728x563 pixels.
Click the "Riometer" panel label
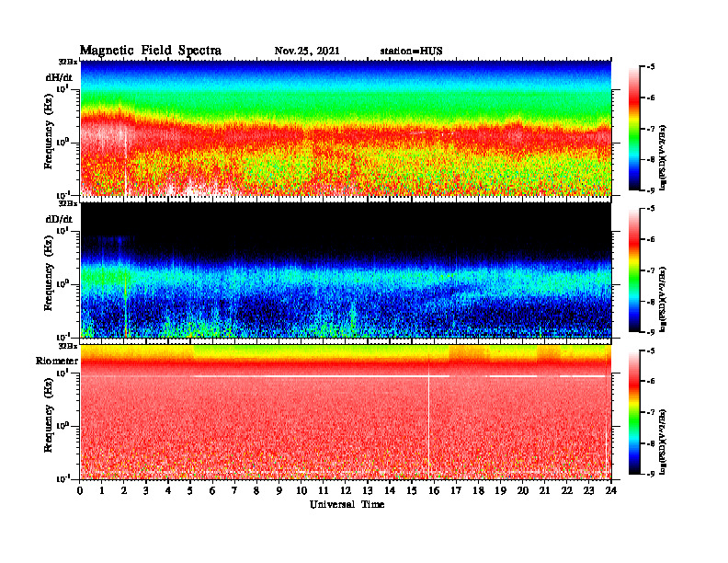coord(57,361)
